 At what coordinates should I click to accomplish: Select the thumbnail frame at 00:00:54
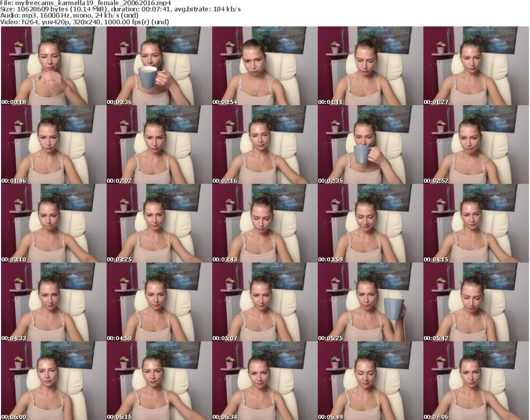coord(264,66)
